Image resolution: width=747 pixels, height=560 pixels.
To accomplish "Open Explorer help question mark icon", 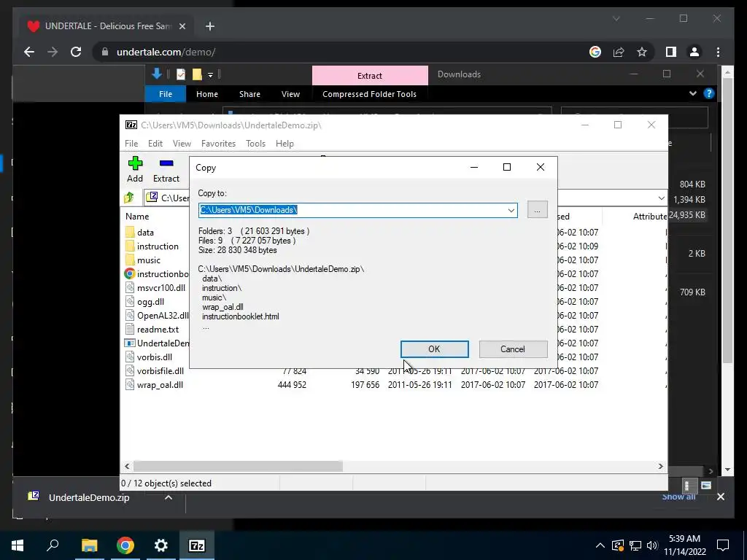I will tap(709, 94).
